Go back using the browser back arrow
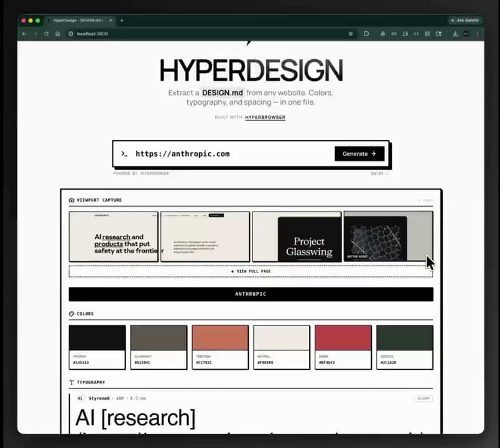The width and height of the screenshot is (500, 448). pos(24,34)
